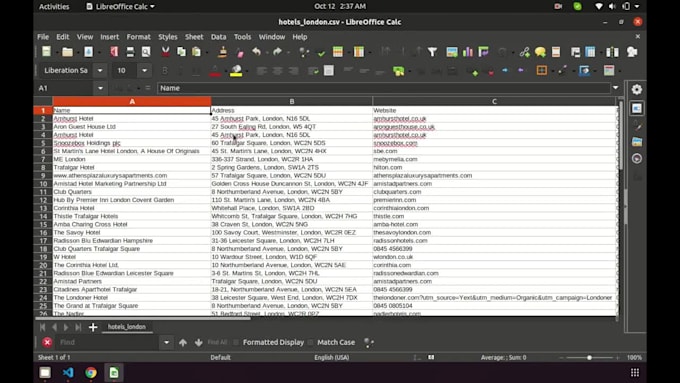Toggle Bold formatting
Image resolution: width=680 pixels, height=383 pixels.
(164, 71)
